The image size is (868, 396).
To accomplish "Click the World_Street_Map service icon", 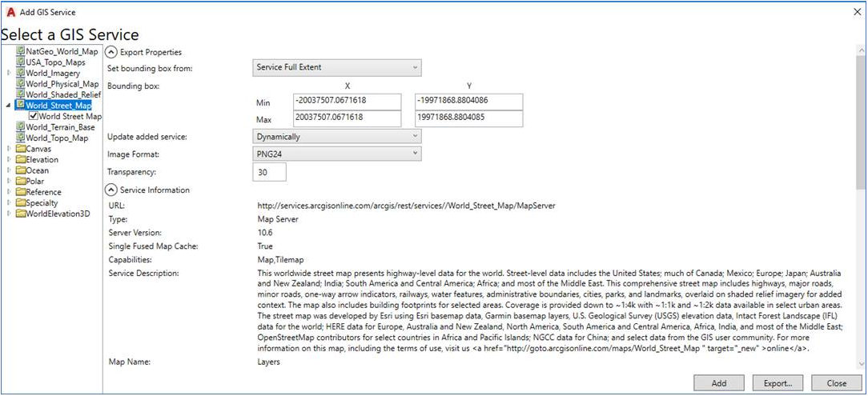I will point(21,105).
